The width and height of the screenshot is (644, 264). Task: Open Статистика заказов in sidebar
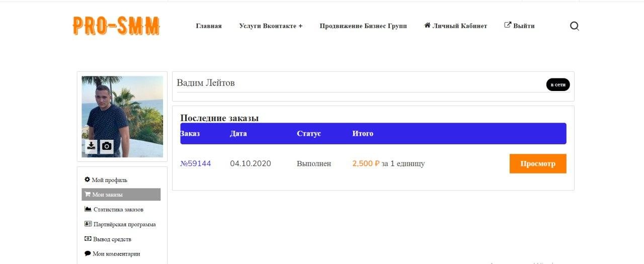click(114, 209)
